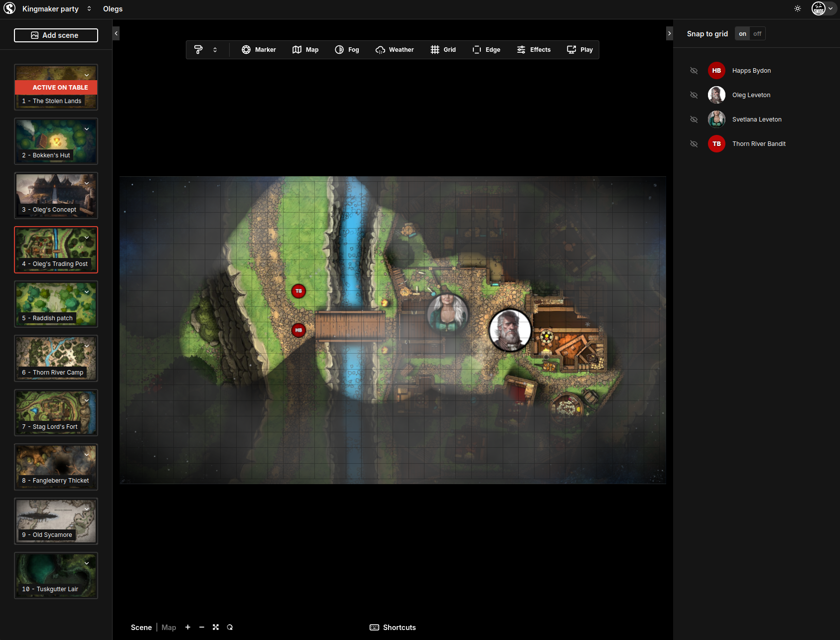Click Oleg Leveton's token on the map

[510, 330]
